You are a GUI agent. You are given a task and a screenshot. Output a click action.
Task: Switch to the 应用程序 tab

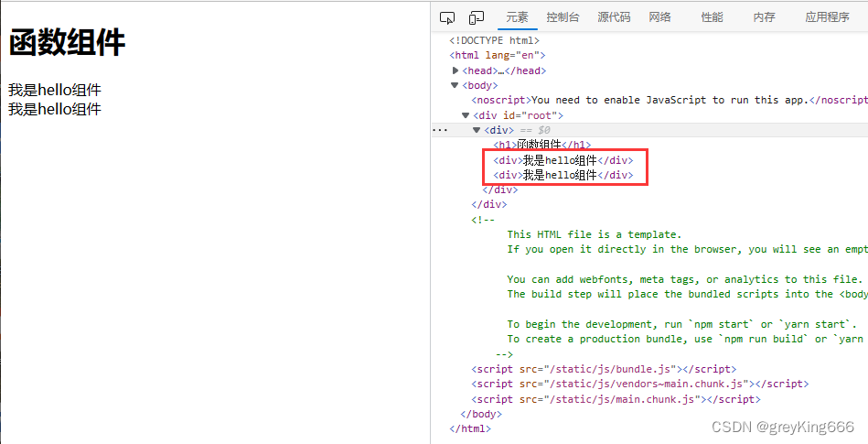[827, 17]
